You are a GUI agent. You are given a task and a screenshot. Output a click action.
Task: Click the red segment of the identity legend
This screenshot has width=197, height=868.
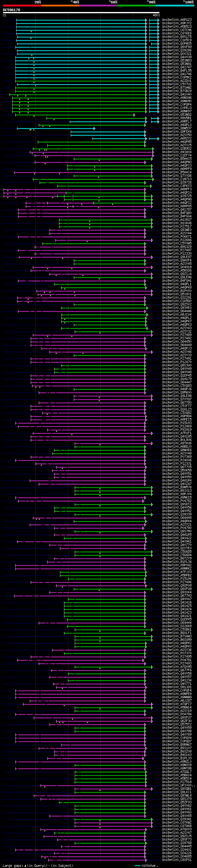[x=22, y=6]
